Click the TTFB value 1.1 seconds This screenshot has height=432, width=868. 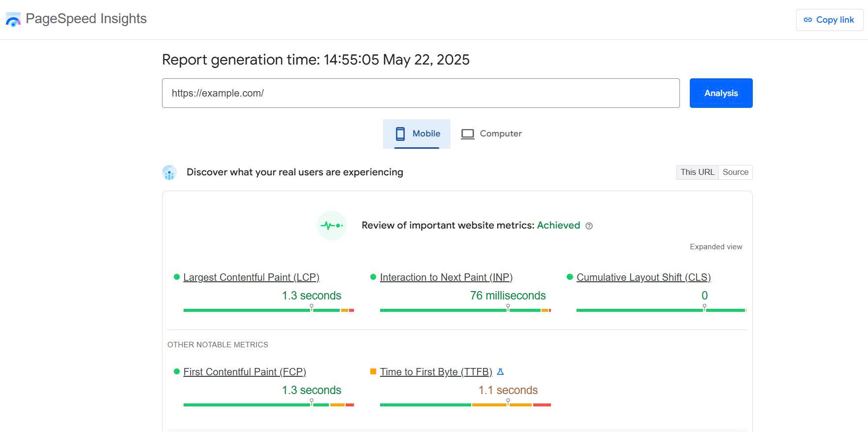[x=508, y=390]
